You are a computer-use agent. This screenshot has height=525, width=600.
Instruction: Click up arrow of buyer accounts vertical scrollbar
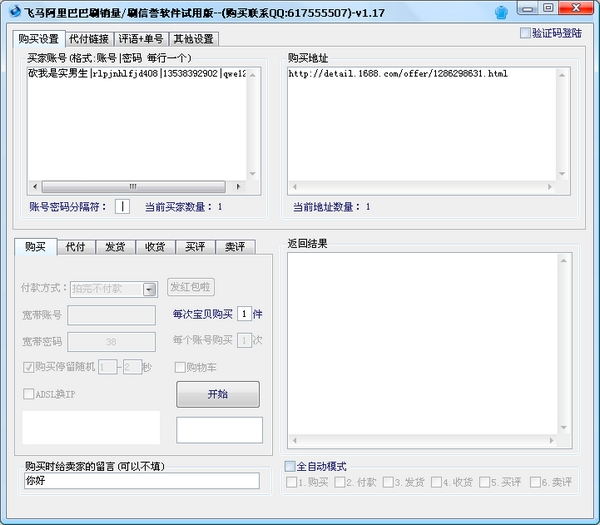(x=253, y=75)
